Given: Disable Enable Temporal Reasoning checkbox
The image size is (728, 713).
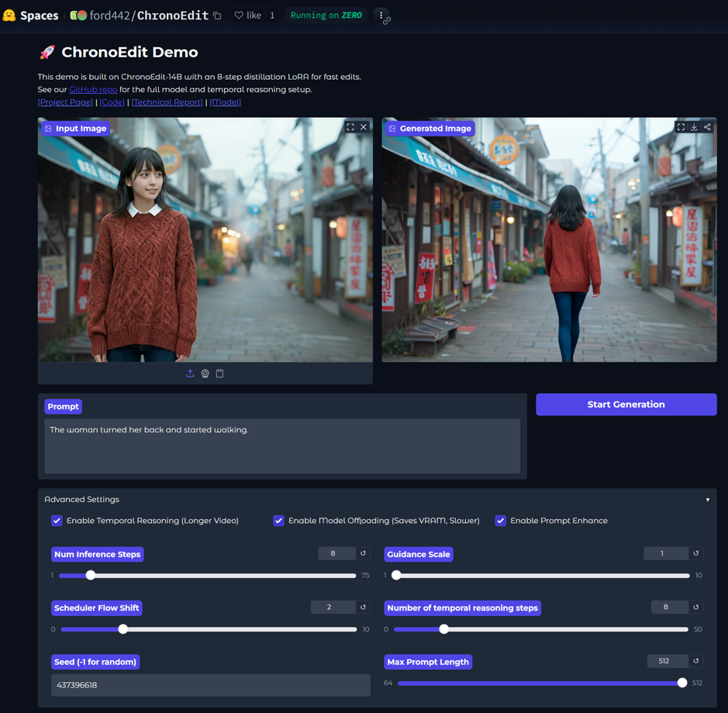Looking at the screenshot, I should pos(57,520).
